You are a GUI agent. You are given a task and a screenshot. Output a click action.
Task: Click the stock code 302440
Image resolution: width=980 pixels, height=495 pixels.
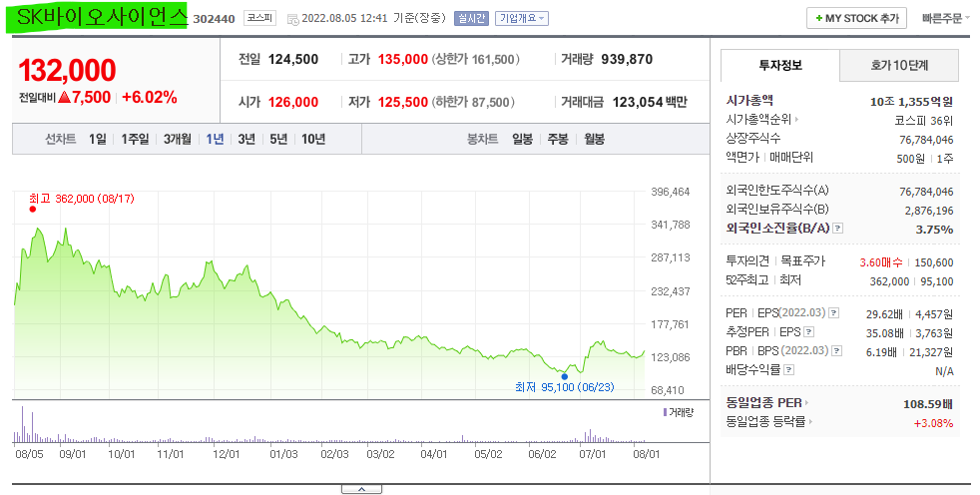click(214, 19)
